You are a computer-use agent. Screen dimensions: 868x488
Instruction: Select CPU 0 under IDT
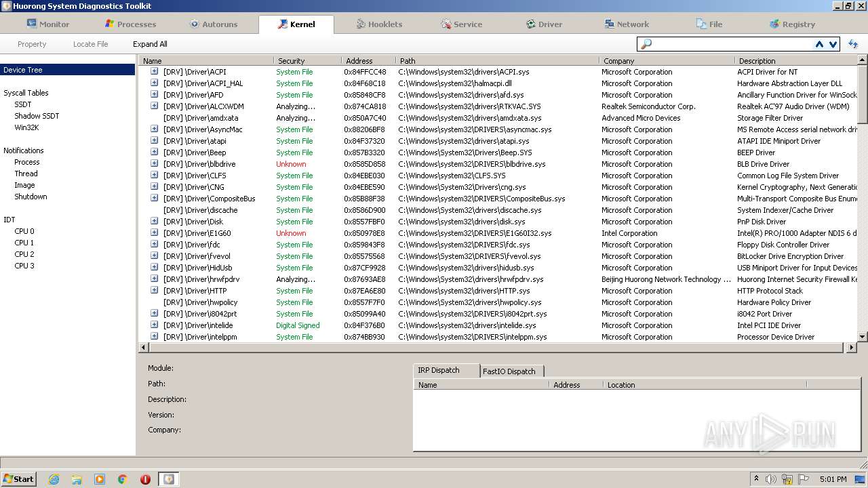coord(24,231)
